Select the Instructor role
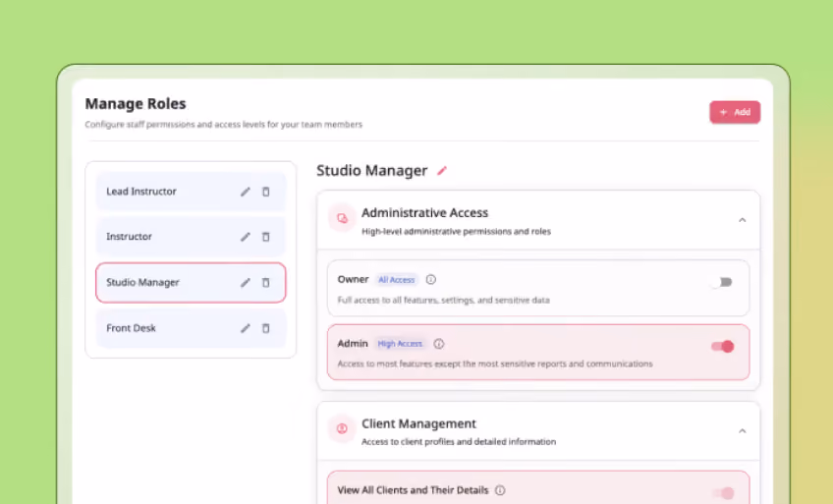Image resolution: width=833 pixels, height=504 pixels. pos(191,237)
